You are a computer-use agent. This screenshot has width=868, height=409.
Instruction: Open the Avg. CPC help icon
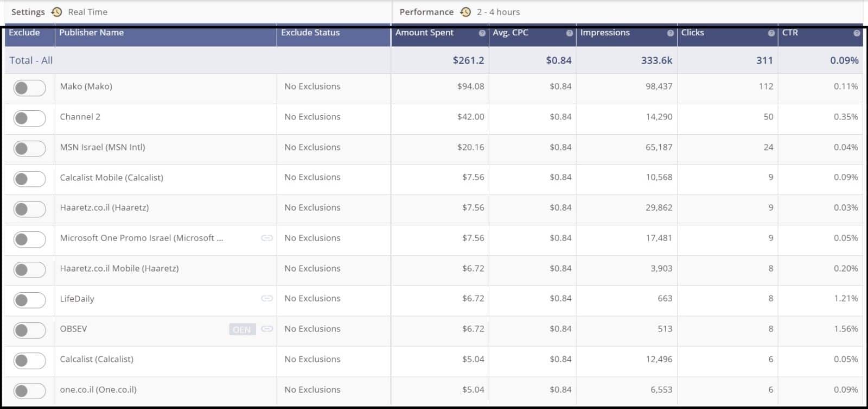(x=569, y=33)
